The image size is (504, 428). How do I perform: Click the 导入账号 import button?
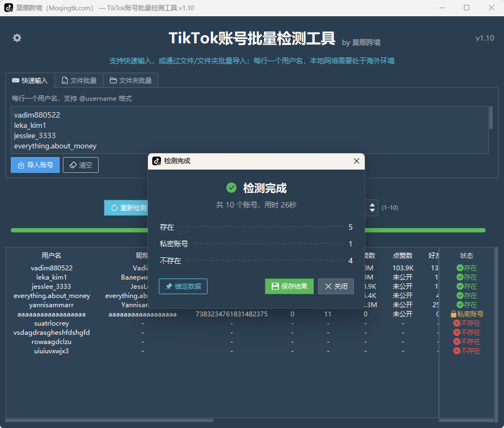[35, 165]
